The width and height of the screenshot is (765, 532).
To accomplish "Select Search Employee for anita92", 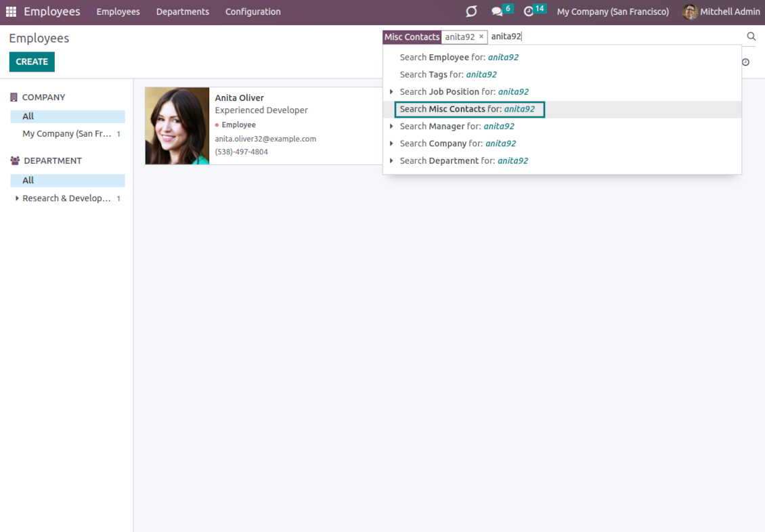I will 459,58.
